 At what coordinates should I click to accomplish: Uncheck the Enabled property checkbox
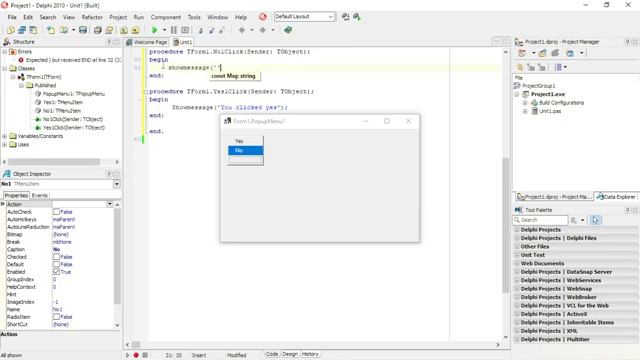point(56,272)
